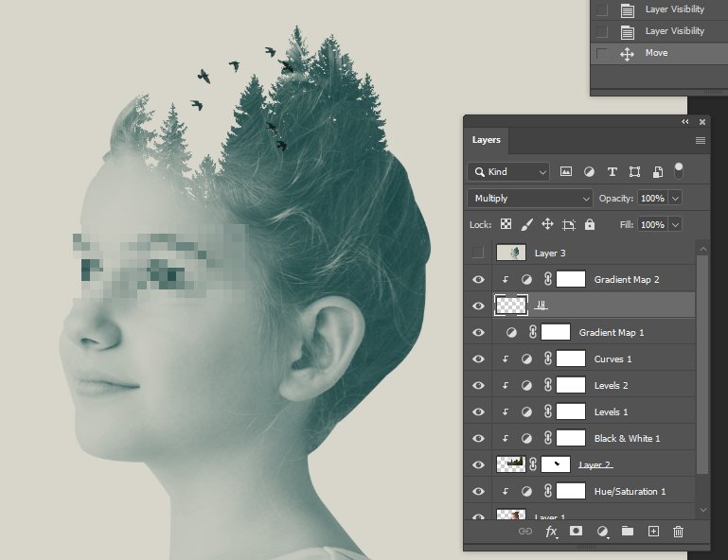Lock position move icon
The height and width of the screenshot is (560, 728).
pyautogui.click(x=547, y=224)
